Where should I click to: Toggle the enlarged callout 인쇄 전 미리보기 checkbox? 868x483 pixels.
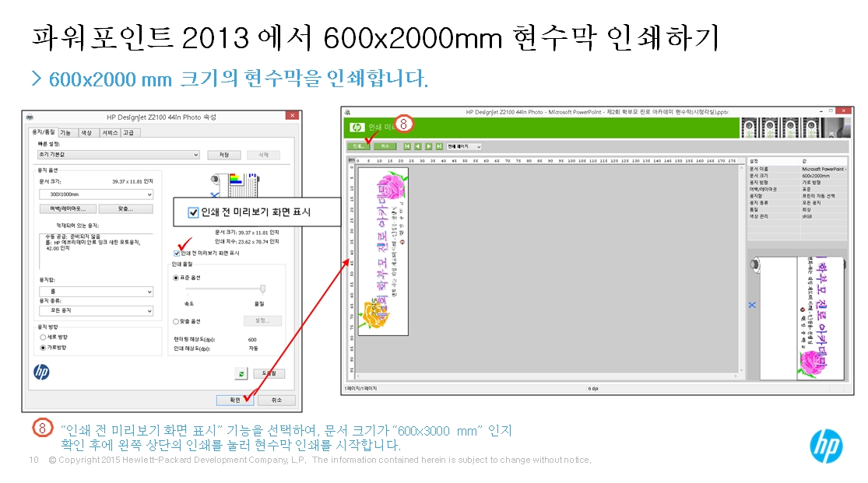click(x=193, y=212)
